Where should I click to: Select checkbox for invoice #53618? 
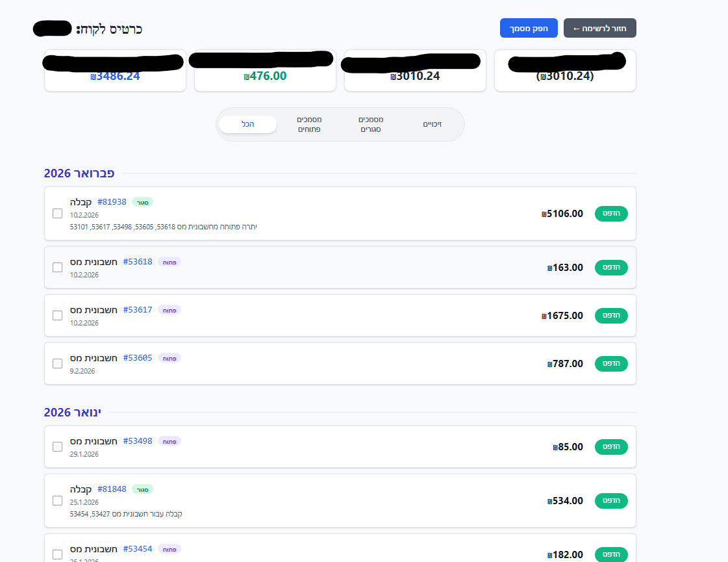[x=57, y=267]
